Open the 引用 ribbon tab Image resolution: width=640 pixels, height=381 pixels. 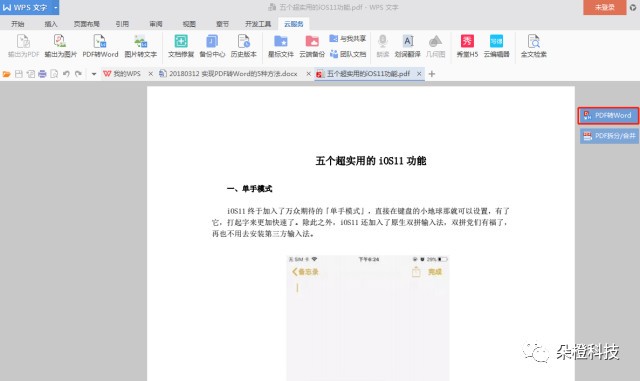coord(122,24)
